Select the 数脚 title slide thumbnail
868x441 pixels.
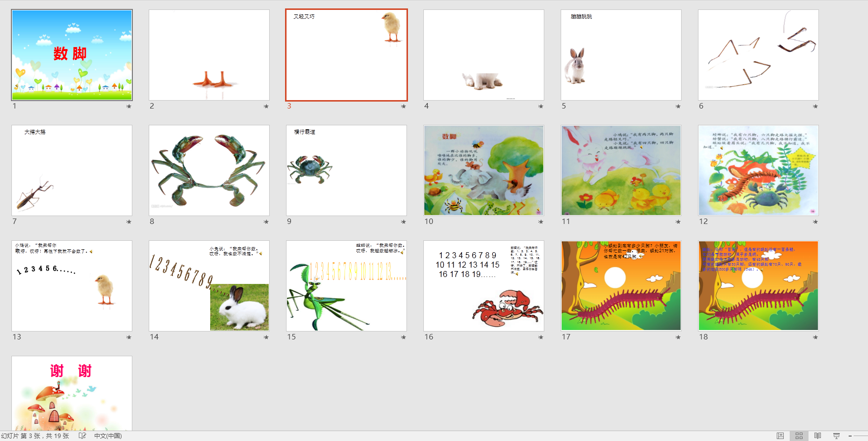coord(72,55)
